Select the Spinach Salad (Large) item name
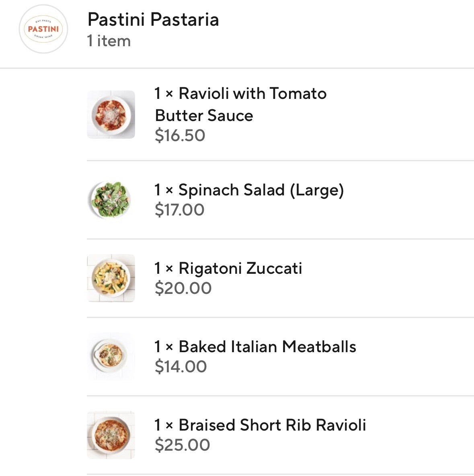The image size is (474, 476). point(261,190)
